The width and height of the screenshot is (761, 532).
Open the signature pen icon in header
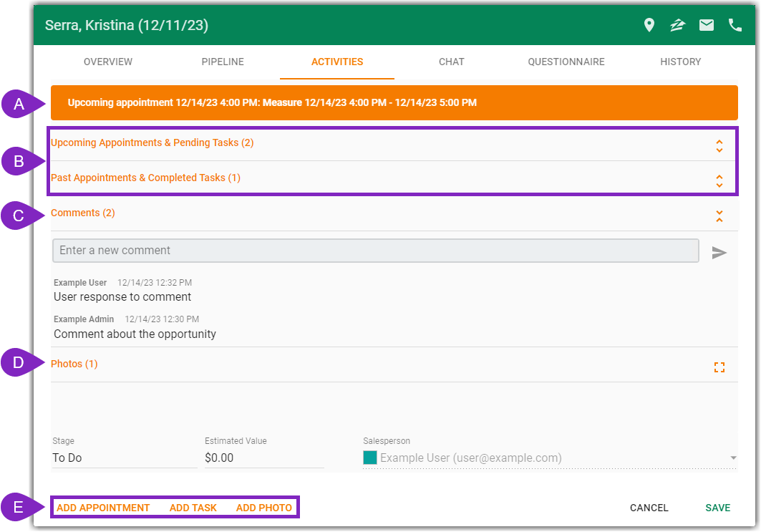[677, 24]
